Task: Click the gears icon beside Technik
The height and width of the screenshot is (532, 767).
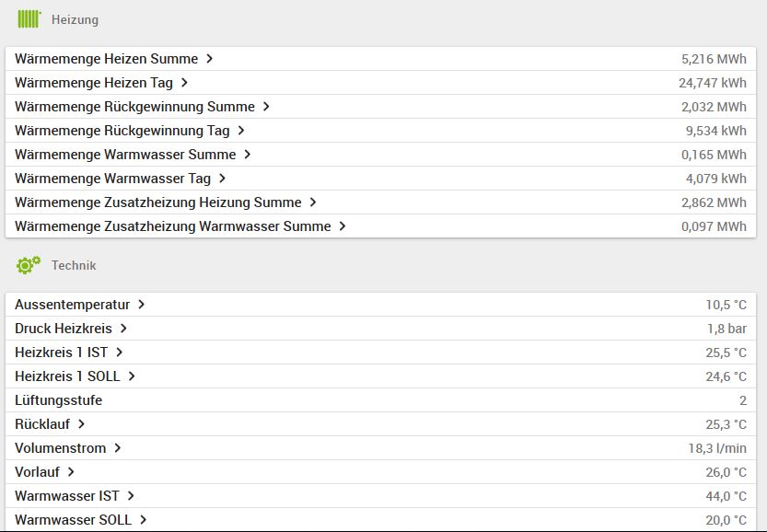Action: coord(29,265)
